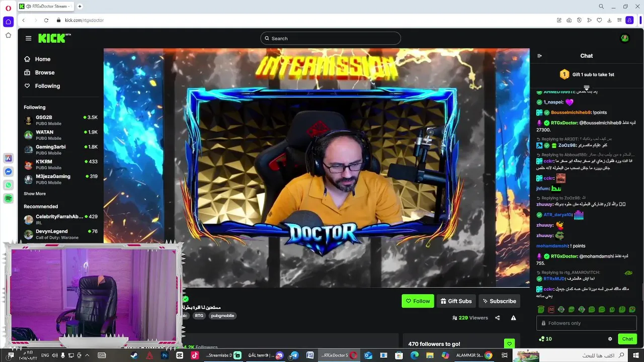This screenshot has width=644, height=362.
Task: Click Opera send flow arrow icon
Action: coord(589,20)
